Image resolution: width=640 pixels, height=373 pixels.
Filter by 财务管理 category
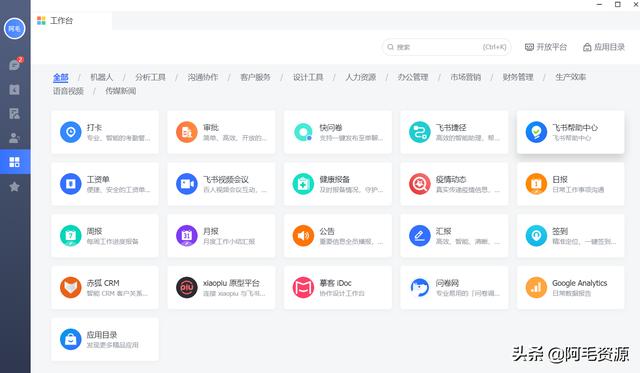click(518, 77)
